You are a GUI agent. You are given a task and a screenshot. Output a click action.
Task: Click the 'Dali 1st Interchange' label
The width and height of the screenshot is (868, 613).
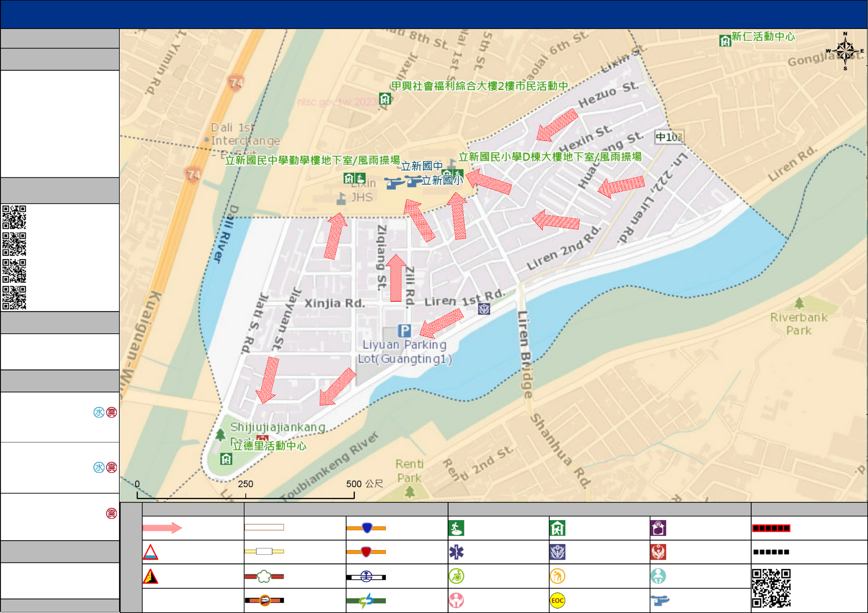coord(245,134)
